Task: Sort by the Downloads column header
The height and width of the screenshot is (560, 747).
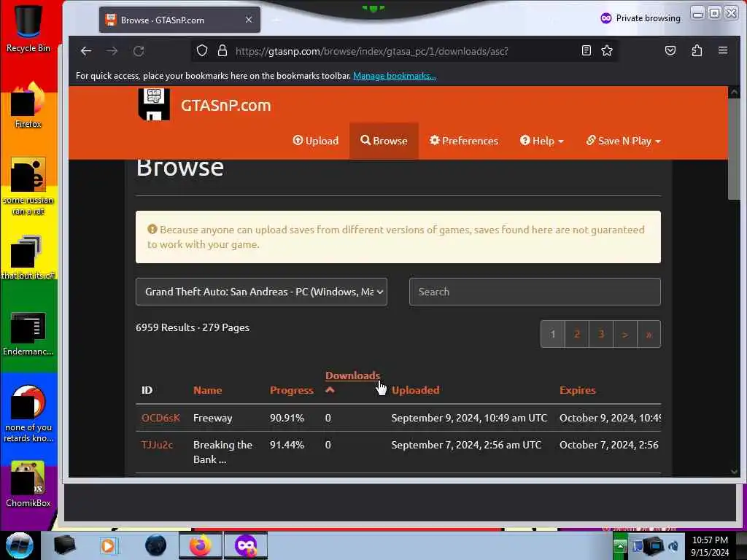Action: [x=352, y=376]
